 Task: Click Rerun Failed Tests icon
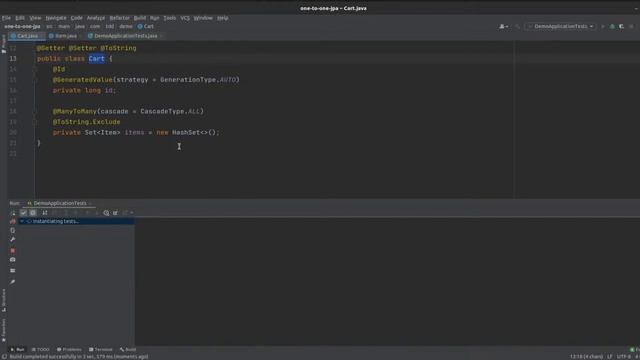[13, 221]
